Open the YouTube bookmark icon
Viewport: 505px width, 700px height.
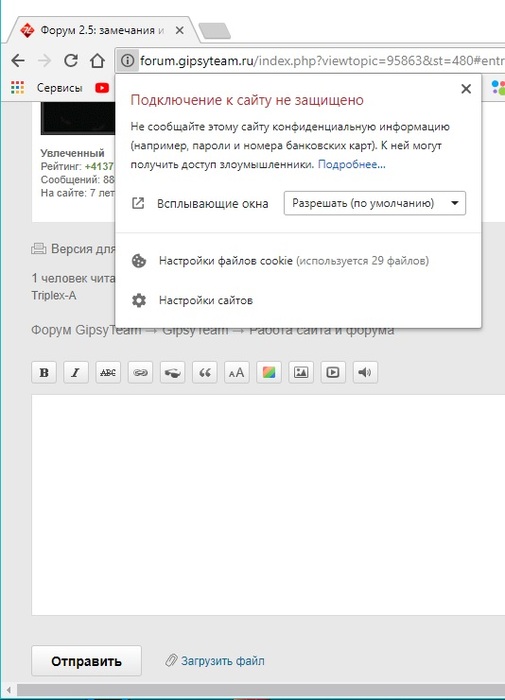point(102,88)
